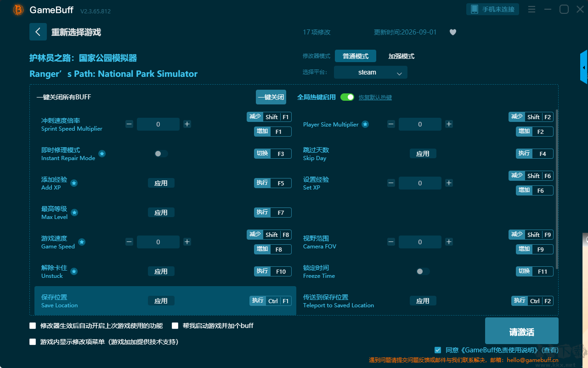Click F5 execute hotkey for Add XP
This screenshot has height=368, width=588.
(273, 183)
